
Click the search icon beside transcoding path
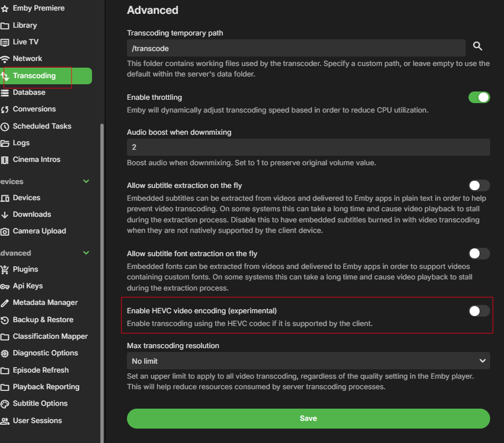(x=477, y=46)
